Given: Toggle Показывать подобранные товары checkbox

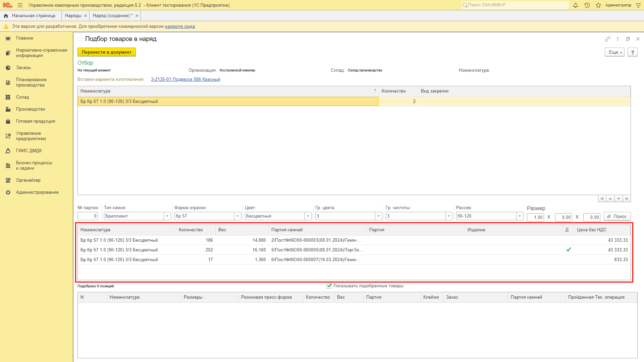Looking at the screenshot, I should pos(329,286).
